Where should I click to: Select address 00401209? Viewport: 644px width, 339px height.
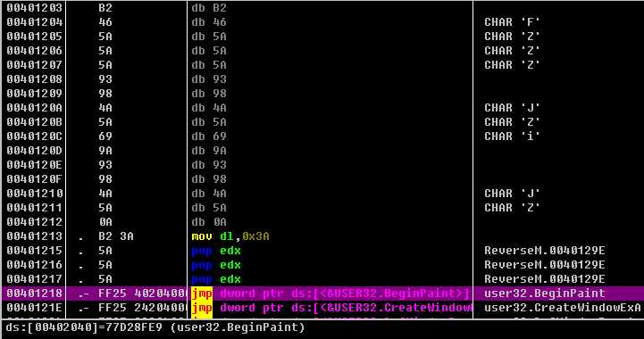click(x=35, y=94)
